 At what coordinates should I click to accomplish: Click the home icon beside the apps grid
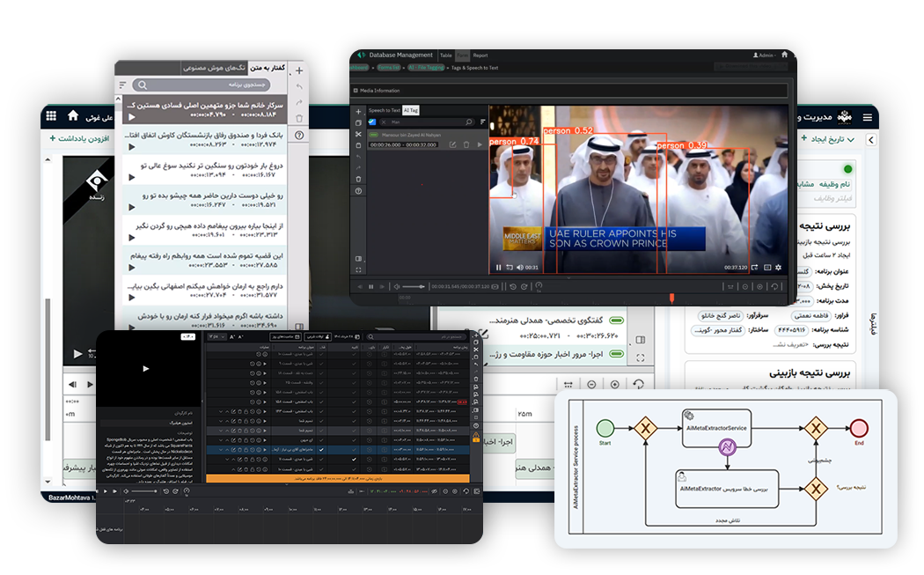73,115
